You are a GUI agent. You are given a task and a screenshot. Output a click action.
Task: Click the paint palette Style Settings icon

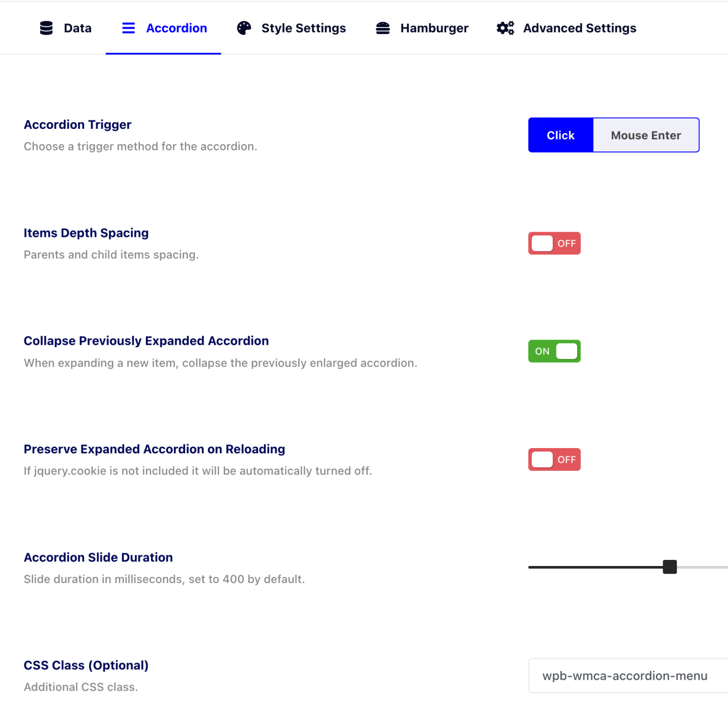point(244,28)
